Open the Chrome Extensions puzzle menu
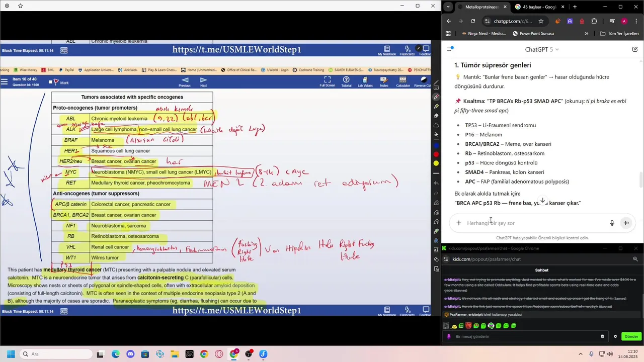 [x=594, y=21]
